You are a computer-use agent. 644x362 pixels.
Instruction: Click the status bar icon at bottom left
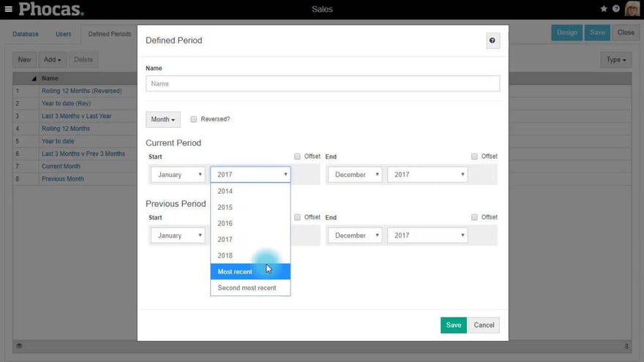point(19,346)
